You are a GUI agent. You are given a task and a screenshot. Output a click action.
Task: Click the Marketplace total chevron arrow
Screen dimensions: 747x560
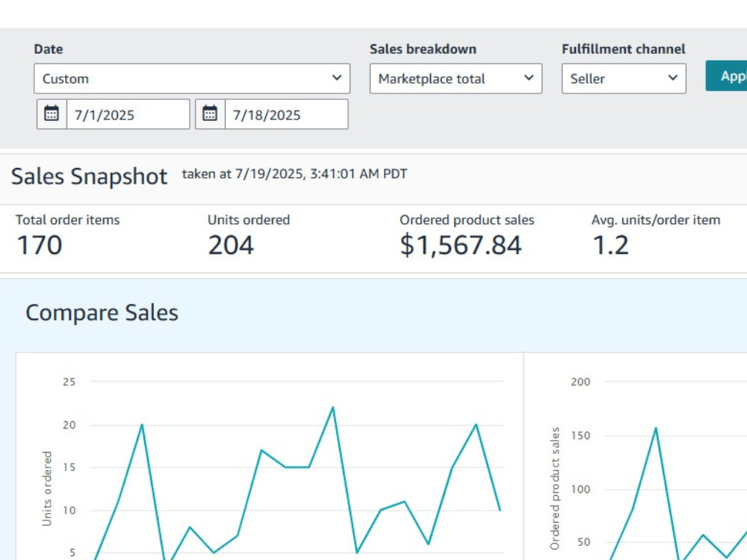pyautogui.click(x=529, y=78)
